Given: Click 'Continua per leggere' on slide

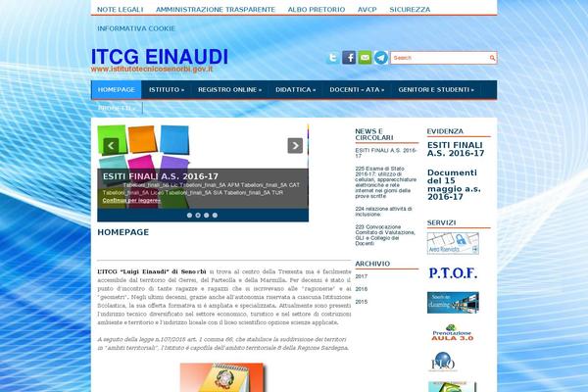Looking at the screenshot, I should coord(131,200).
